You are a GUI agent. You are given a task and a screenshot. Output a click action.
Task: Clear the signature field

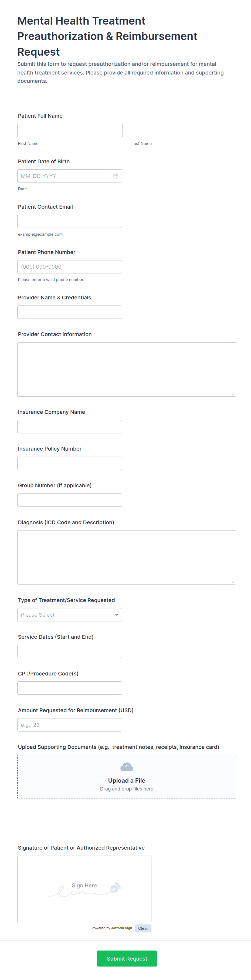[x=143, y=928]
